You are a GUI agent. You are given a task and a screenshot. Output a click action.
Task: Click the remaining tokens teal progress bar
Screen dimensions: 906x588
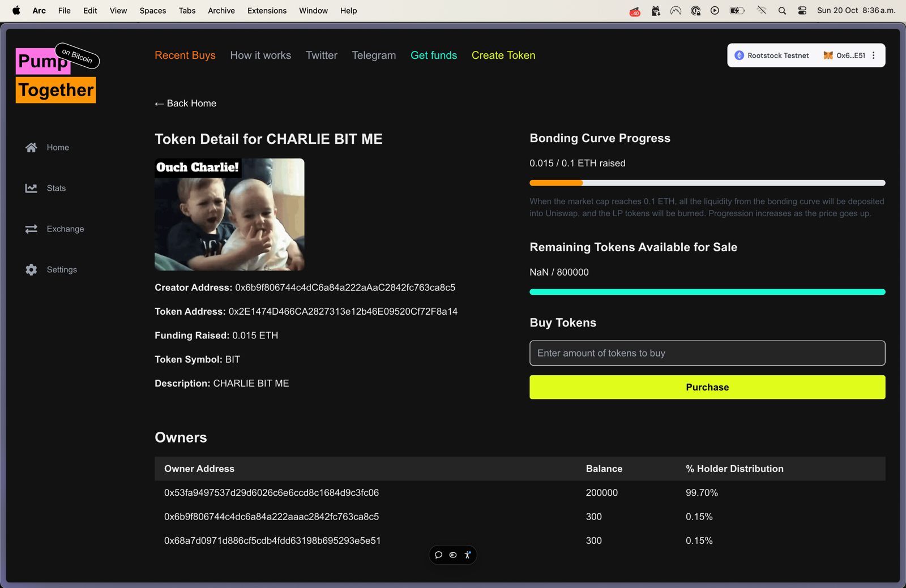pyautogui.click(x=707, y=292)
